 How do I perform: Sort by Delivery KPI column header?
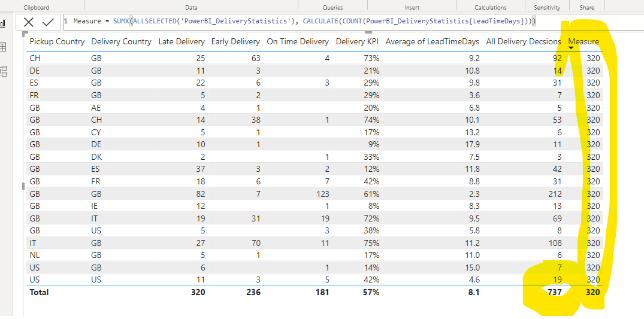357,41
